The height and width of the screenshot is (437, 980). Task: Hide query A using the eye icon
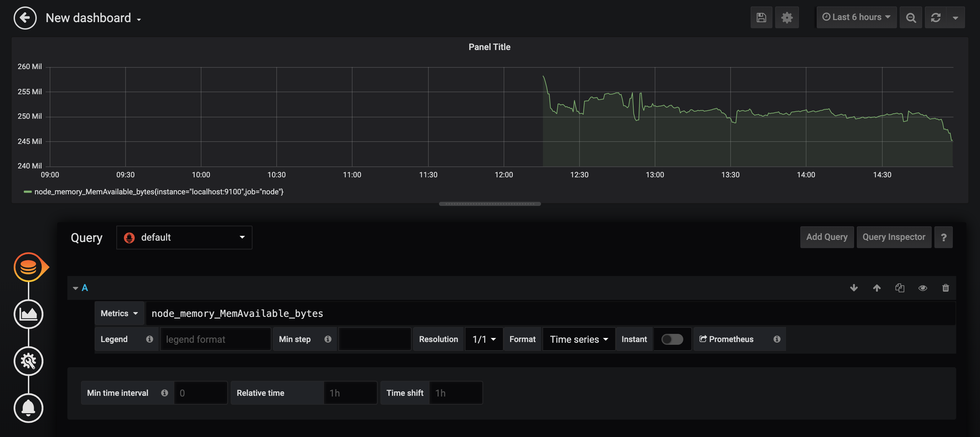[x=922, y=288]
